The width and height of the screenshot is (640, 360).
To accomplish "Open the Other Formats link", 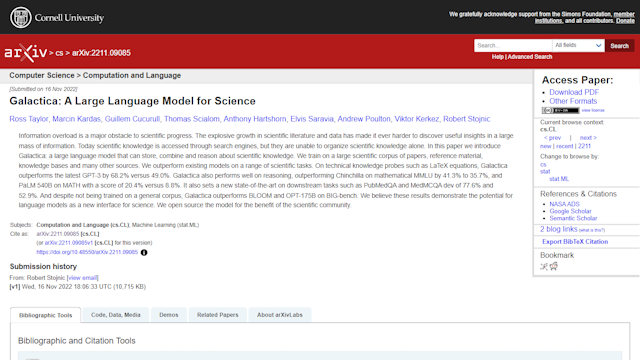I will pos(573,101).
